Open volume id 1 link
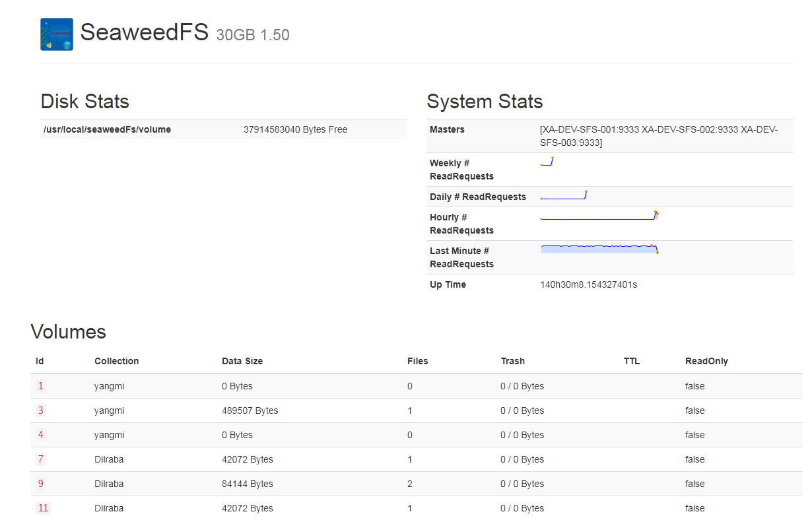The height and width of the screenshot is (518, 812). [x=41, y=386]
